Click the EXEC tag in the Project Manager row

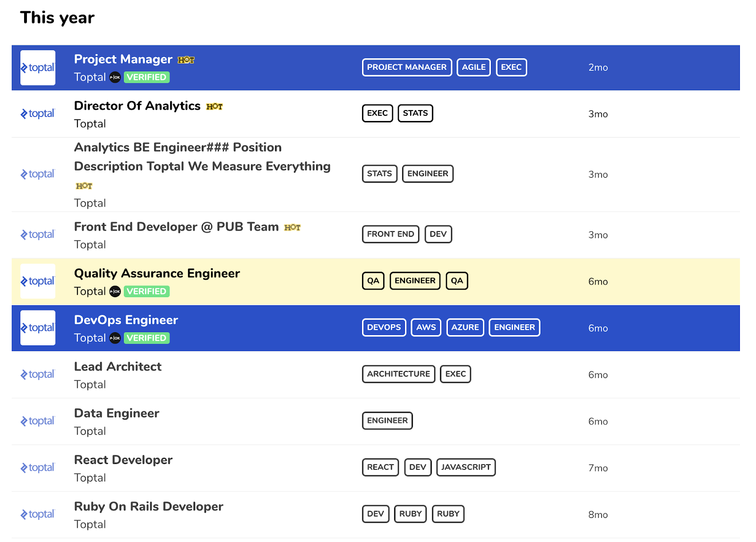click(511, 67)
